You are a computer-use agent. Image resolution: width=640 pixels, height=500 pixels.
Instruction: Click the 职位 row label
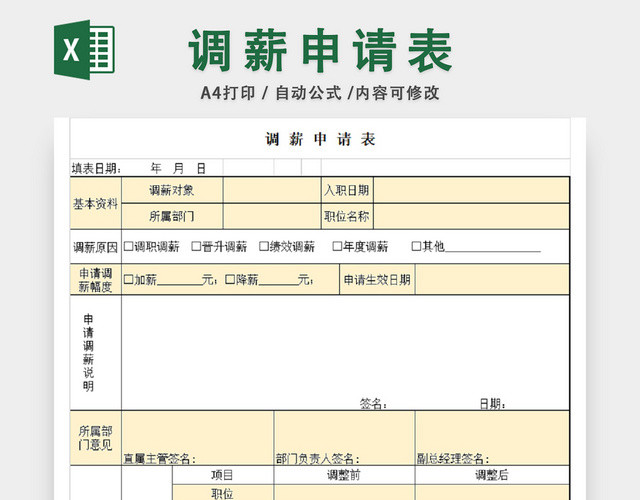[x=223, y=493]
